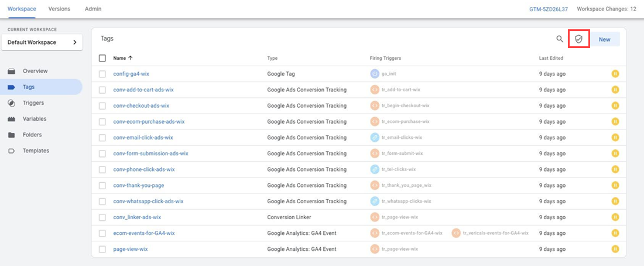
Task: Click the tr_add-to-cart-wix trigger icon
Action: (x=374, y=90)
